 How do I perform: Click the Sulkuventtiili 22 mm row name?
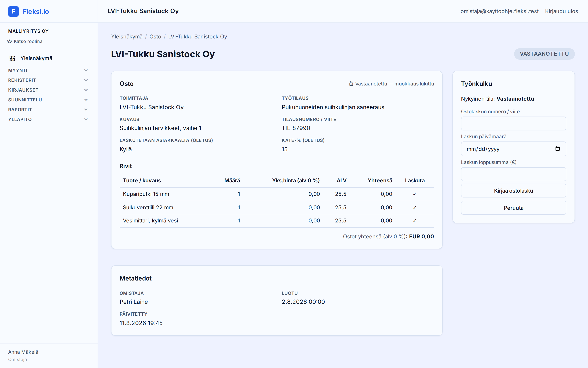point(148,207)
